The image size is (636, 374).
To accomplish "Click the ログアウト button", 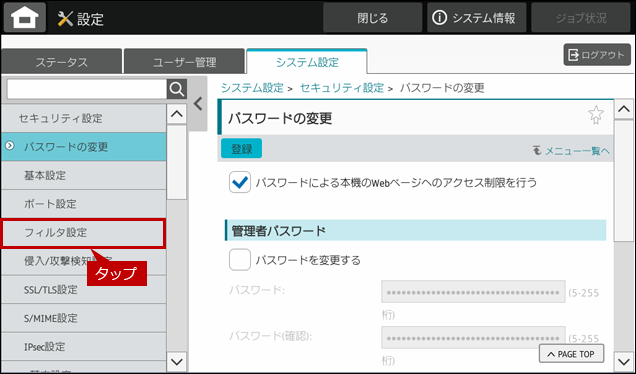I will click(597, 55).
